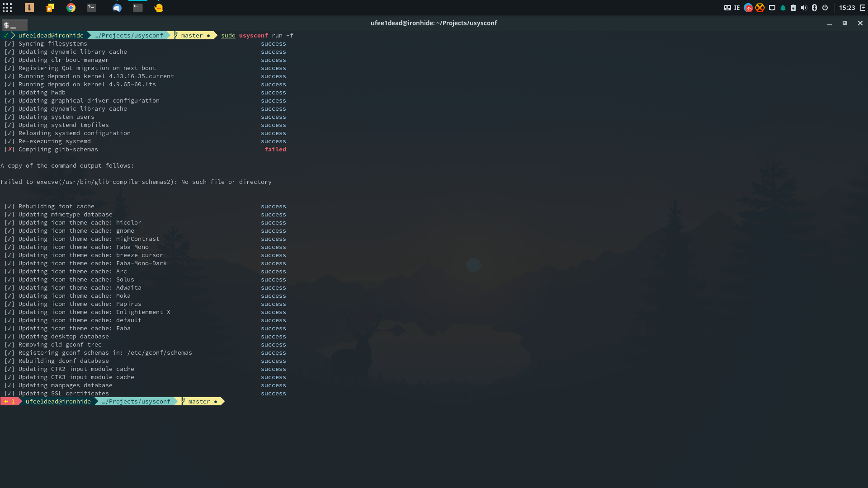
Task: Click icon theme cache: Enlightenment-X line
Action: pyautogui.click(x=94, y=312)
